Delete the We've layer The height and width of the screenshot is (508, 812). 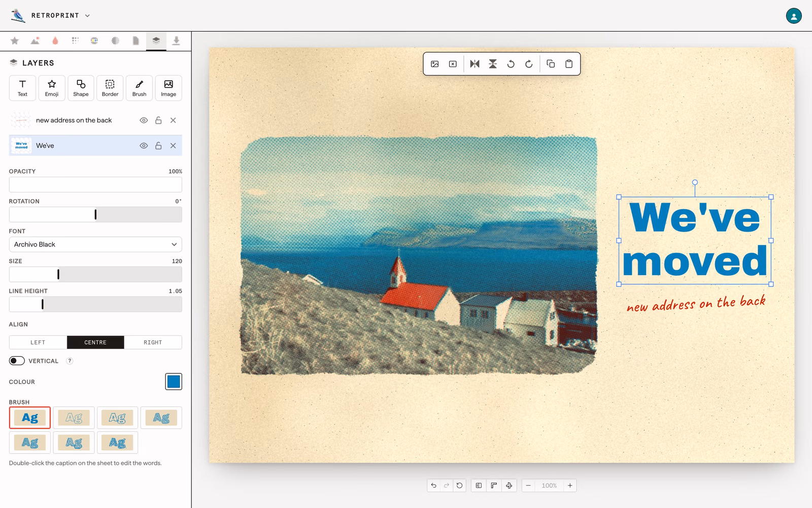point(173,146)
